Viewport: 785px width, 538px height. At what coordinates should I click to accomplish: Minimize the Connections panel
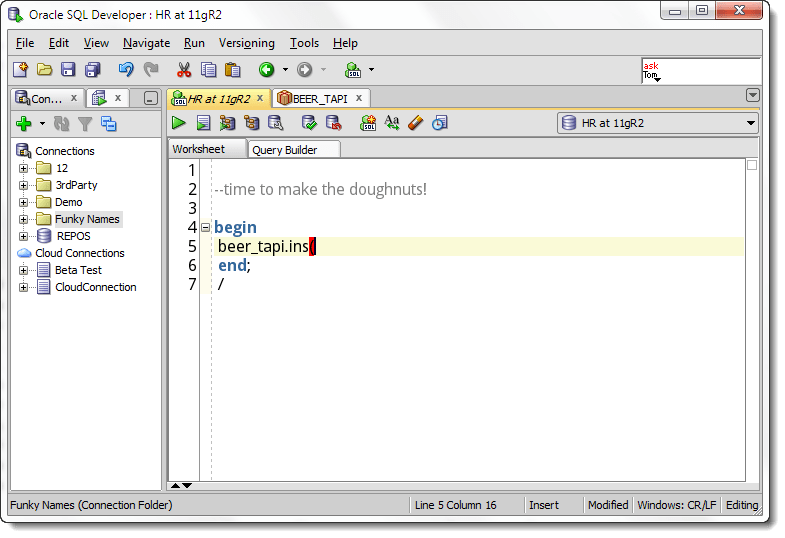pos(151,98)
